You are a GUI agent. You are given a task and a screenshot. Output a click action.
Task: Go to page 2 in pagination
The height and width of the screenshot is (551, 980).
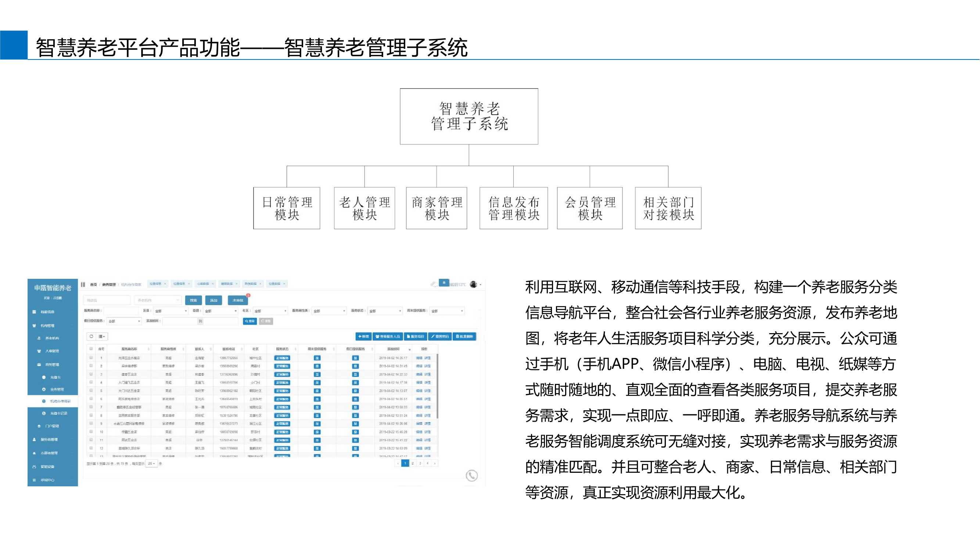[412, 463]
